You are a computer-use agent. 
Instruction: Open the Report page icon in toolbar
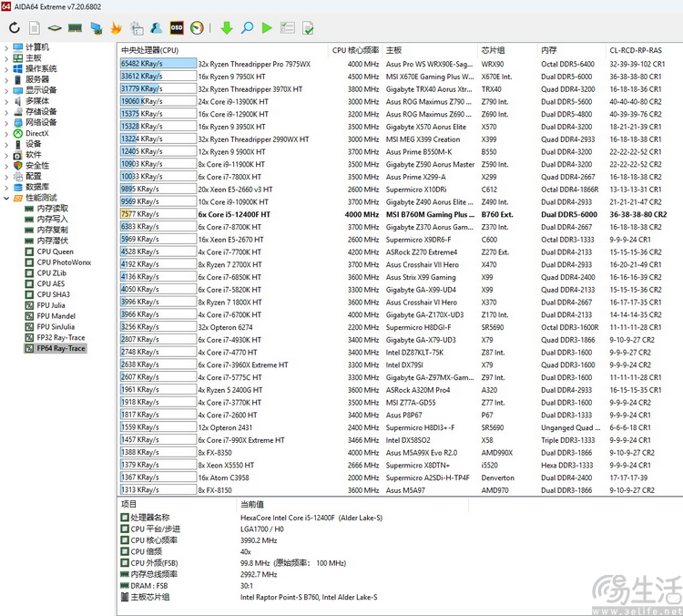[x=35, y=28]
